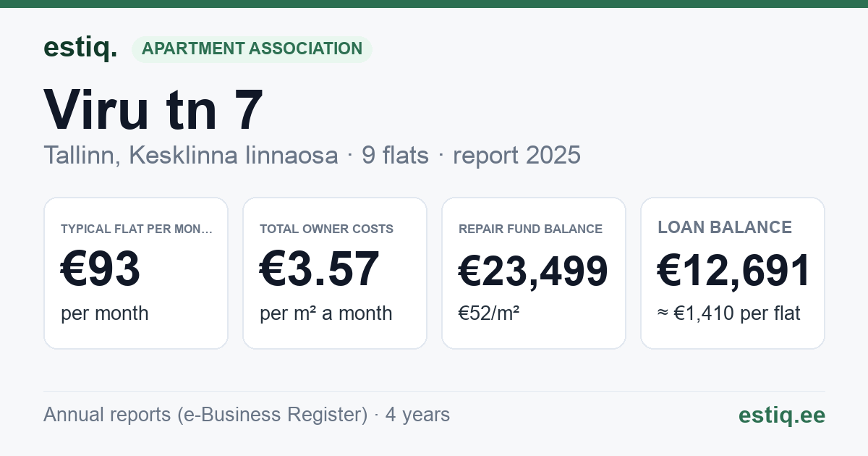Click 'per m² a month' caption

326,313
